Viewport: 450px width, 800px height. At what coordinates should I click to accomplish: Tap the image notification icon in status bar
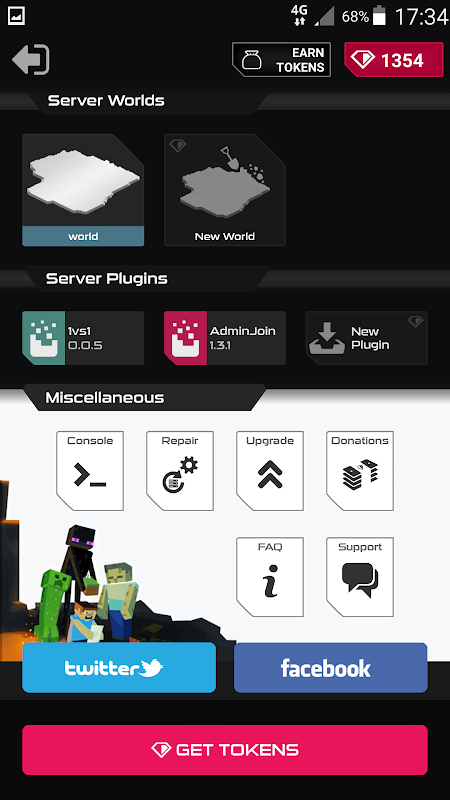coord(16,16)
